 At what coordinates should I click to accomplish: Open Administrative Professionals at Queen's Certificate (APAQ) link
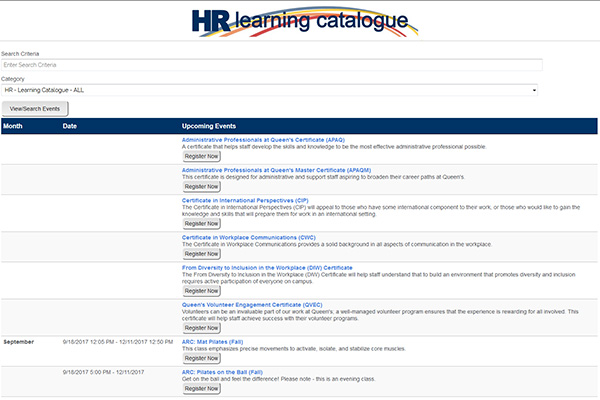point(264,140)
